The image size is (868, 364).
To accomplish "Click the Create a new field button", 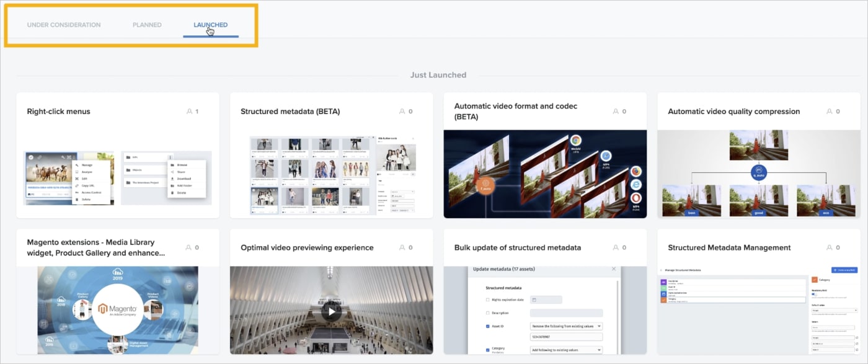I will 844,270.
